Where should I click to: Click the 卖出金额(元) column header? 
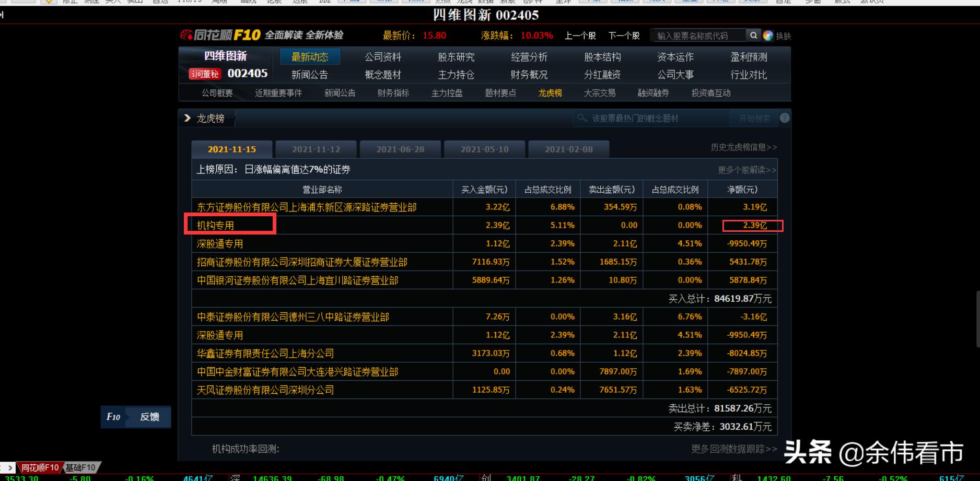click(x=612, y=190)
